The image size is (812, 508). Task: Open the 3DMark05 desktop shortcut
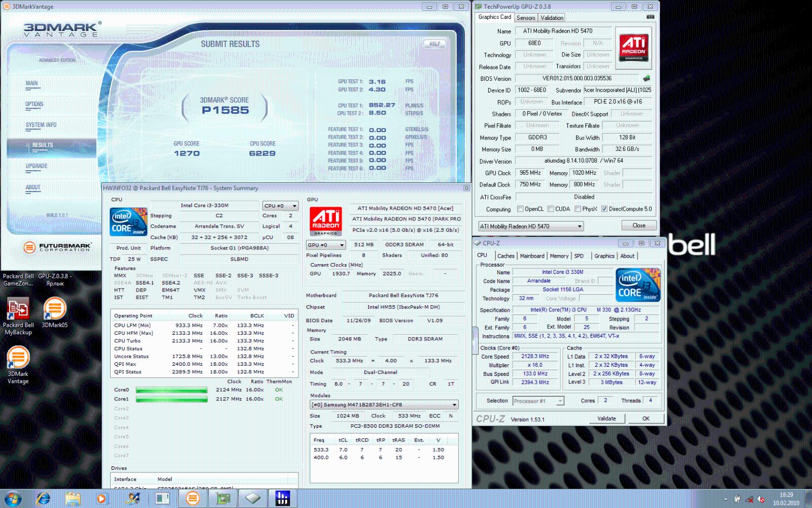point(55,312)
